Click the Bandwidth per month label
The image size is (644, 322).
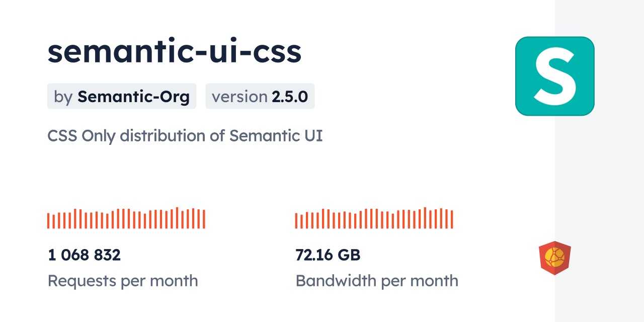pyautogui.click(x=377, y=281)
